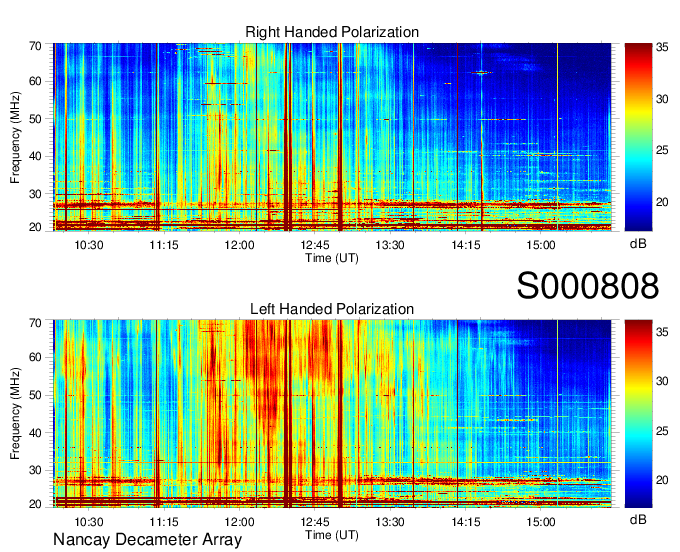Image resolution: width=680 pixels, height=552 pixels.
Task: Click the 13:30 tick under Right Handed plot
Action: (390, 245)
